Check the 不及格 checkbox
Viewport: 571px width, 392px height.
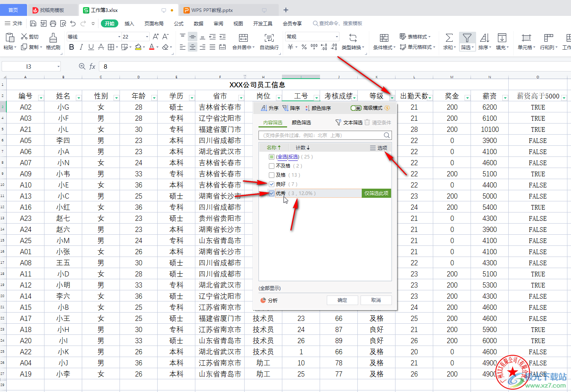click(x=272, y=166)
